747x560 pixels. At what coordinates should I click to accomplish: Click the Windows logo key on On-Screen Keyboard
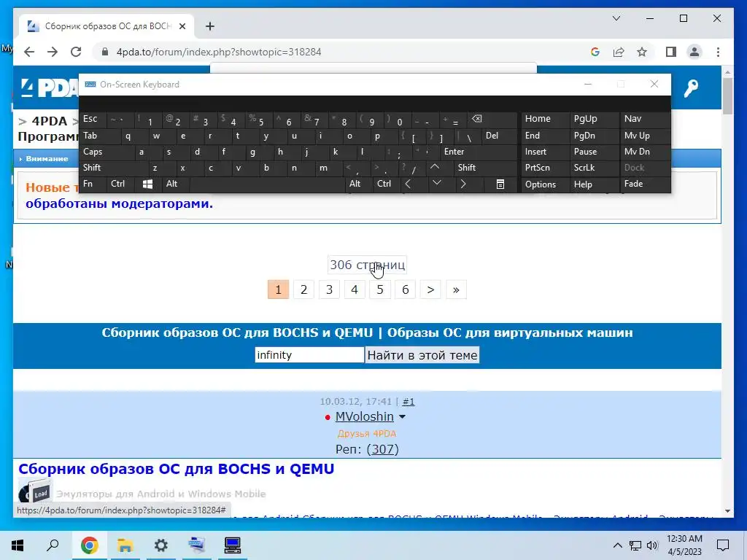pos(147,184)
